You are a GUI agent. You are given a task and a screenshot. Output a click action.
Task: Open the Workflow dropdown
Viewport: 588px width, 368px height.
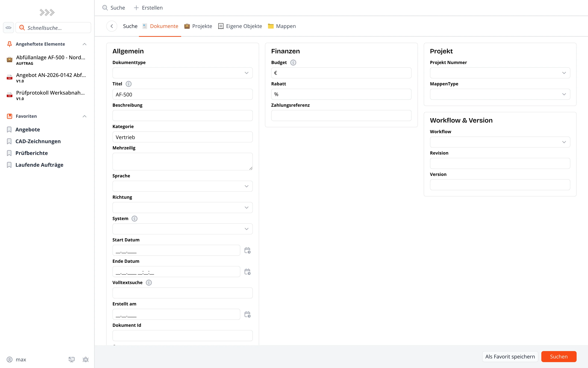point(500,142)
